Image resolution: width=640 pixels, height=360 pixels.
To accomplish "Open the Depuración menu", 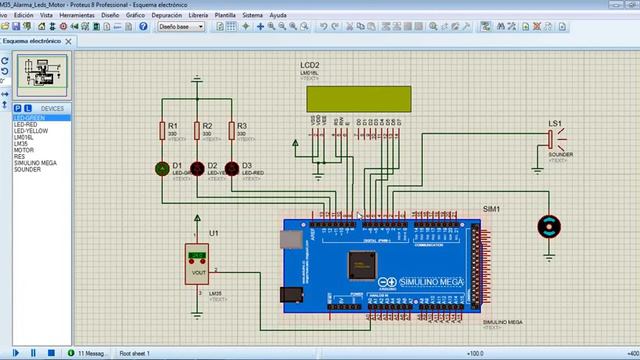I will (167, 15).
